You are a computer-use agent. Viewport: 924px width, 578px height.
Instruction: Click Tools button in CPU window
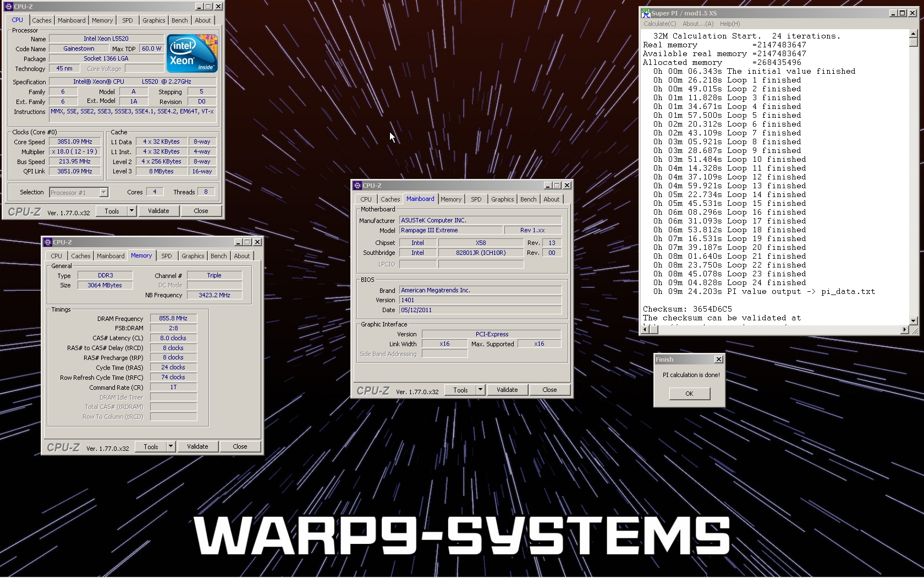coord(112,211)
